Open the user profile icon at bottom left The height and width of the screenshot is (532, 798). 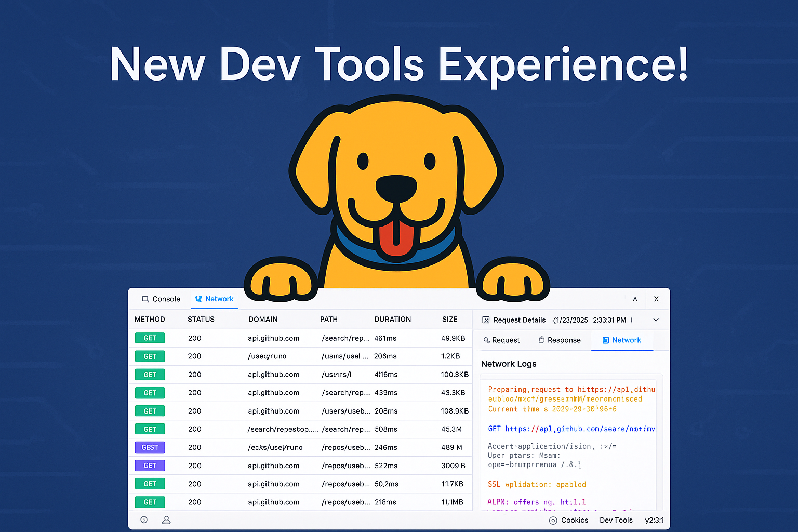(x=166, y=520)
